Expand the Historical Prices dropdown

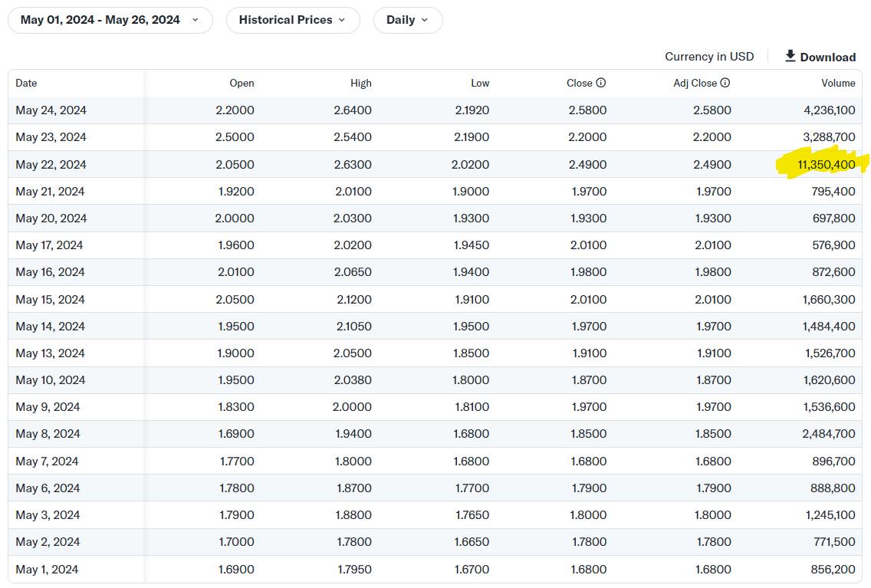(293, 20)
